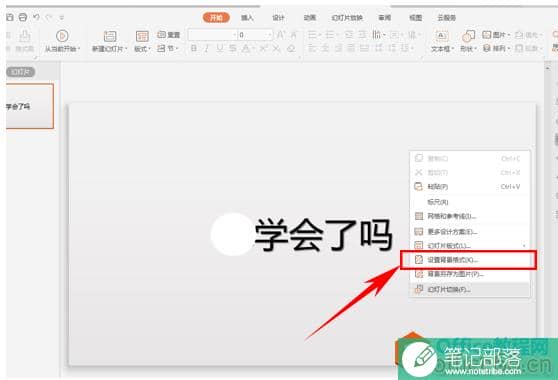Select the 开始 (Home) ribbon tab
The width and height of the screenshot is (558, 380).
pyautogui.click(x=216, y=17)
